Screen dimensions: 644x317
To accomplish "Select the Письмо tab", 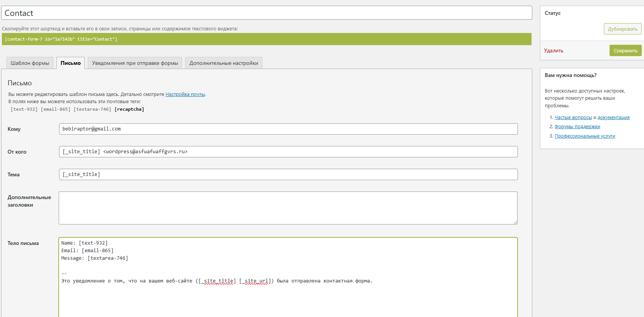I will (x=70, y=63).
